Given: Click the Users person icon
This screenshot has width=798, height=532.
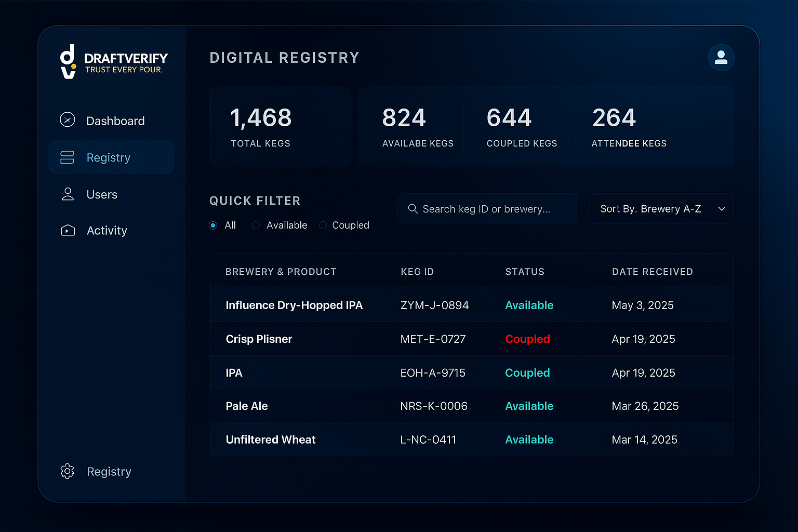Looking at the screenshot, I should click(x=68, y=194).
